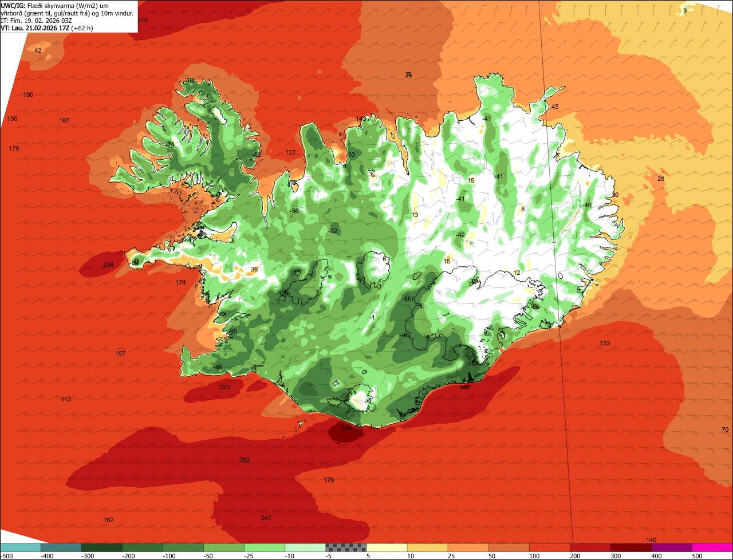
Task: Click the map value -96
Action: [405, 335]
